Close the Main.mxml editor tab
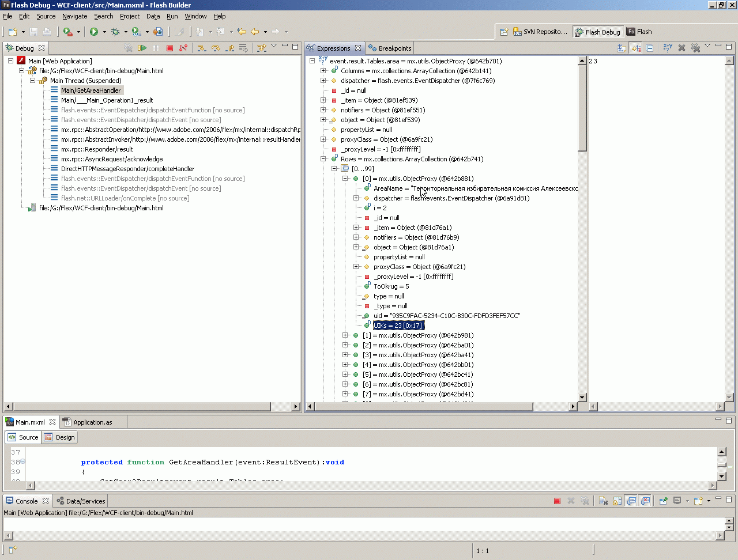 coord(52,422)
